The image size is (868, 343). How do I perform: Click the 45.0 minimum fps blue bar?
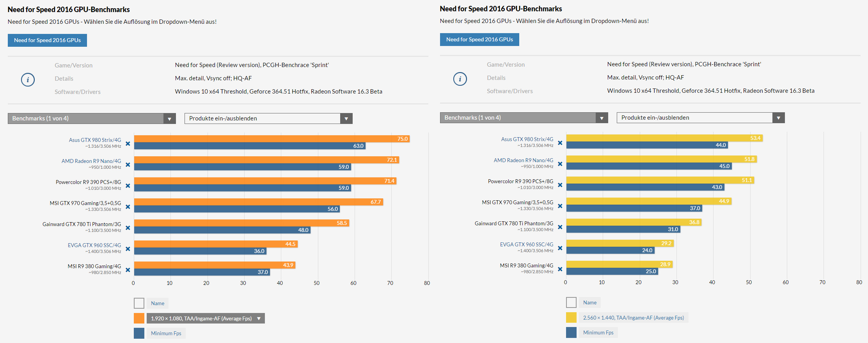pyautogui.click(x=649, y=166)
